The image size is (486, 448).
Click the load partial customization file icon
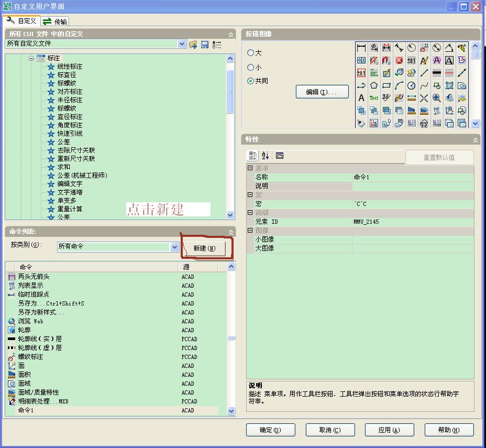(x=193, y=45)
